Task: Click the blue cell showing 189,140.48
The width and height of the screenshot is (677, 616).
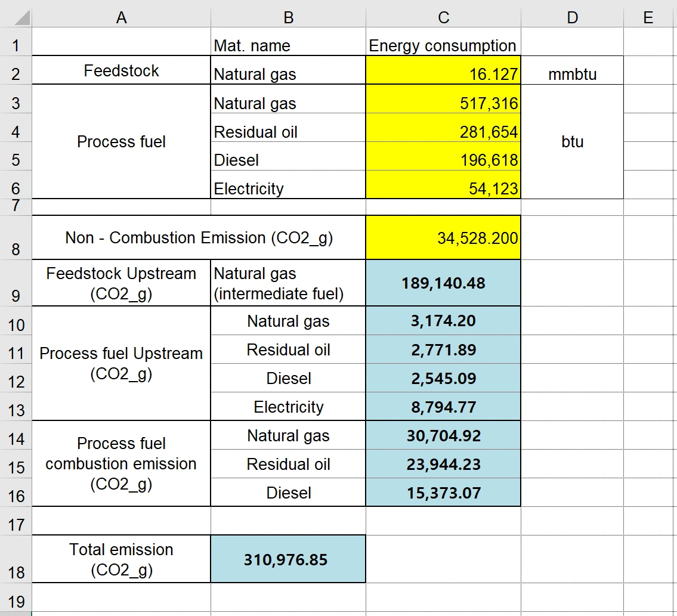Action: (443, 283)
